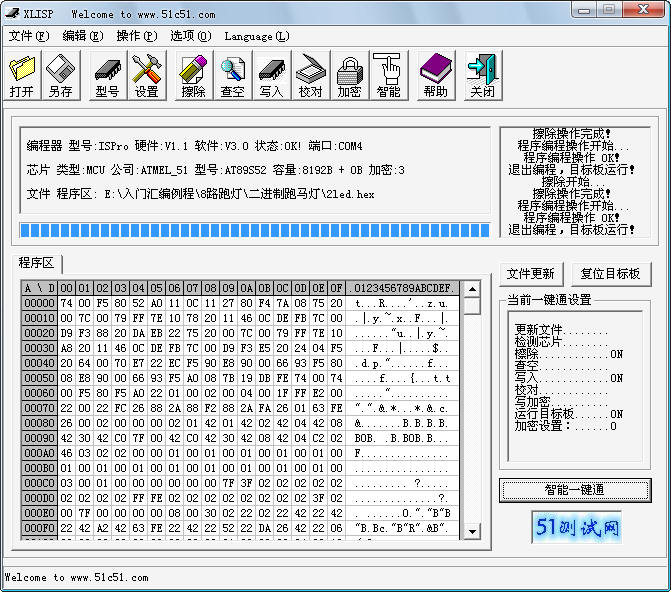Screen dimensions: 671x592
Task: Click the 写入 (Write) chip icon
Action: (271, 76)
